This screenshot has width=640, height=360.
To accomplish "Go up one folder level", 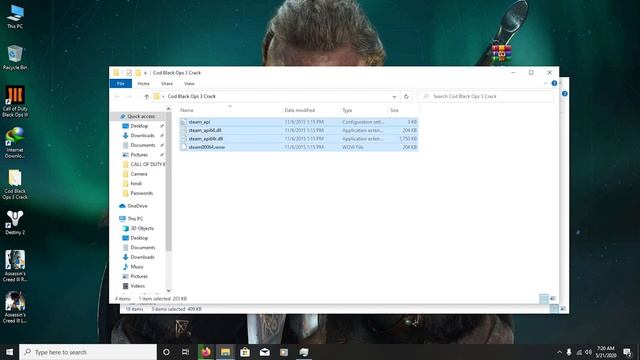I will click(147, 96).
